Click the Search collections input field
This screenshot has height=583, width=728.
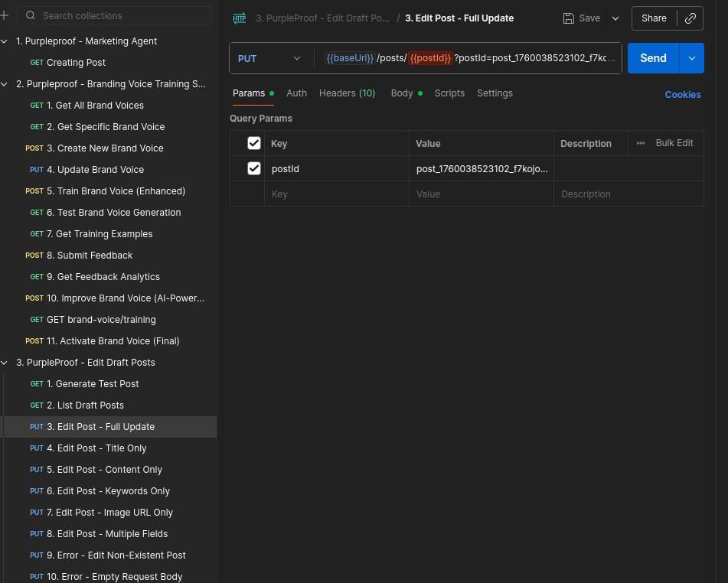tap(114, 15)
